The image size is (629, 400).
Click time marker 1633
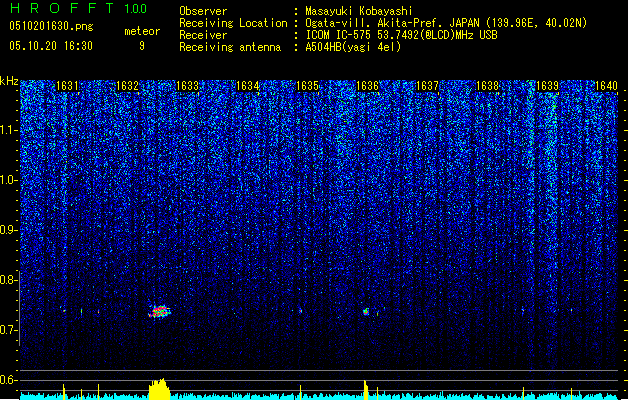point(187,86)
